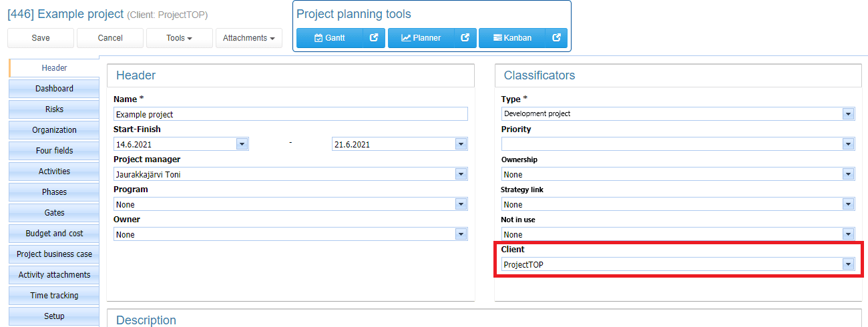This screenshot has height=327, width=868.
Task: Open Kanban in new window icon
Action: (556, 38)
